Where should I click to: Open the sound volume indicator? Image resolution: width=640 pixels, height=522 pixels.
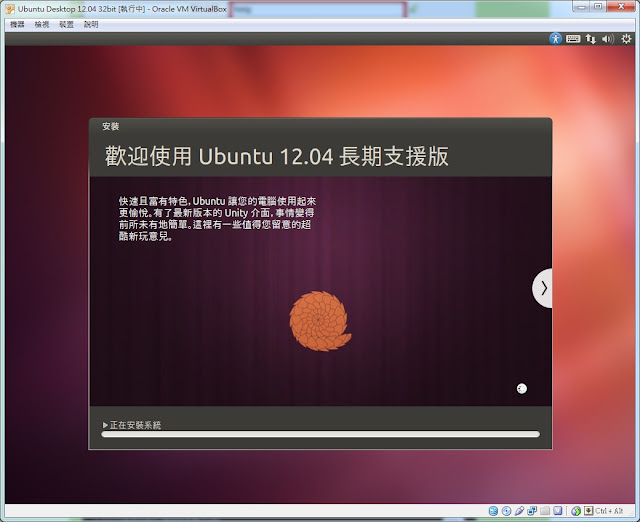click(x=608, y=39)
